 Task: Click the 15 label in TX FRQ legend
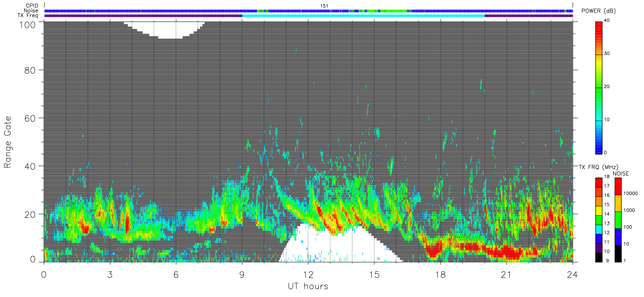(608, 205)
